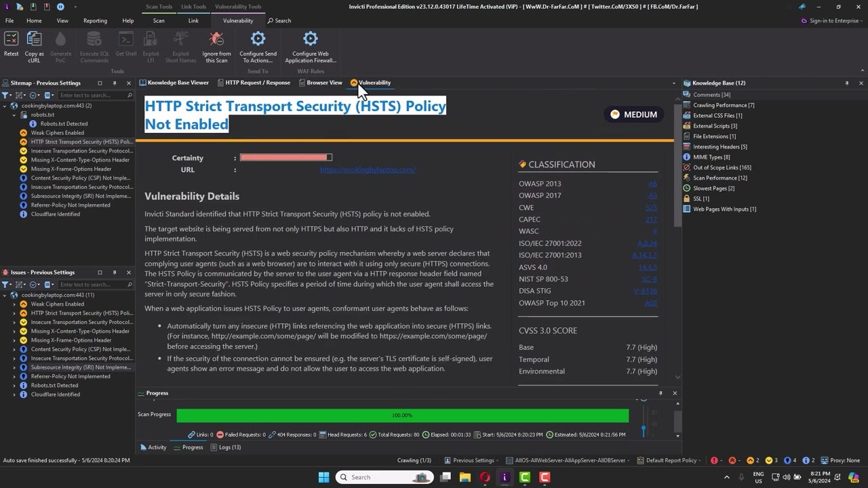
Task: Pin the Sitemap panel
Action: 114,83
